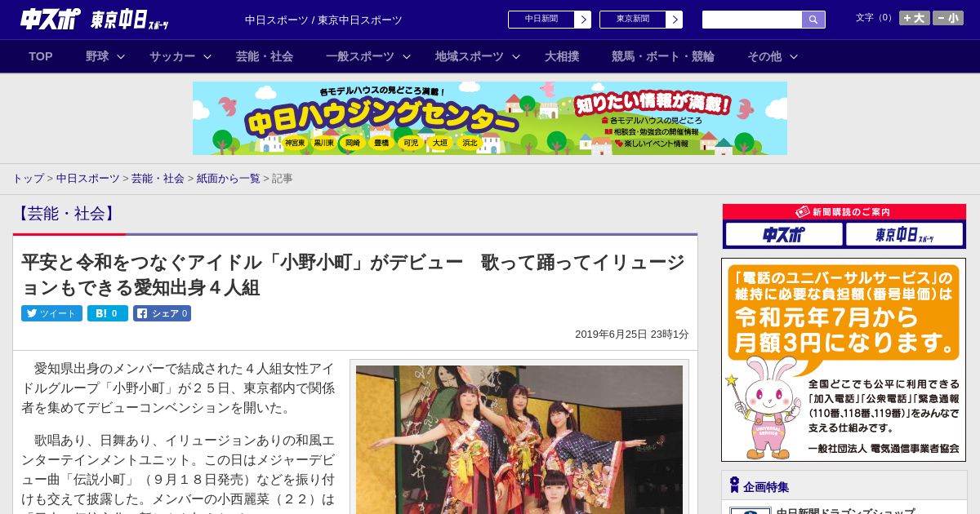Share article with Facebook シェア button
The image size is (980, 514).
tap(163, 313)
